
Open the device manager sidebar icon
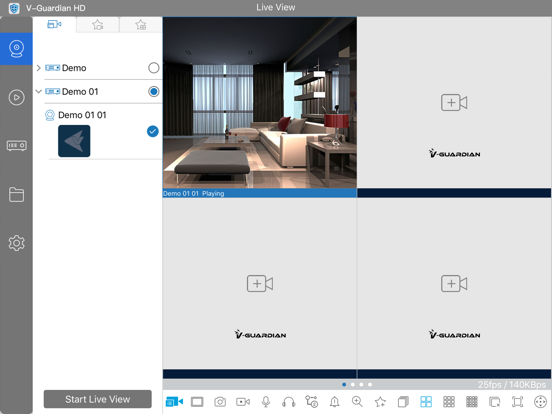click(x=17, y=145)
